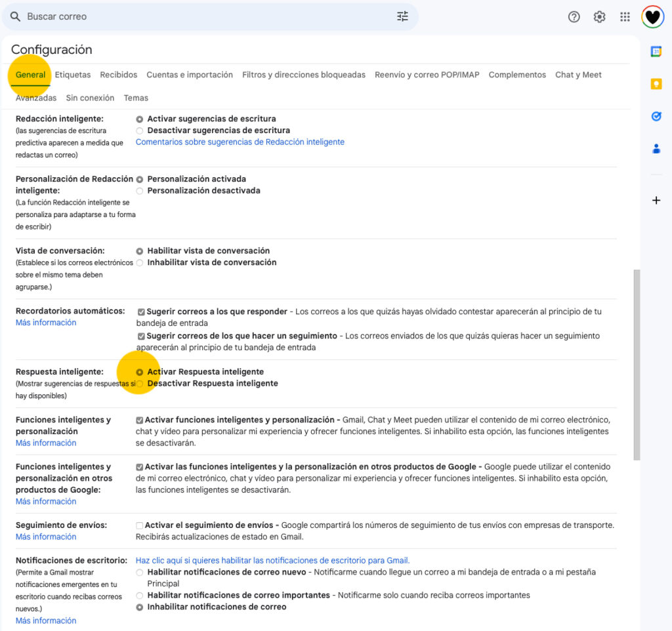Select Habilitar vista de conversación
Screen dimensions: 672x631
point(139,251)
